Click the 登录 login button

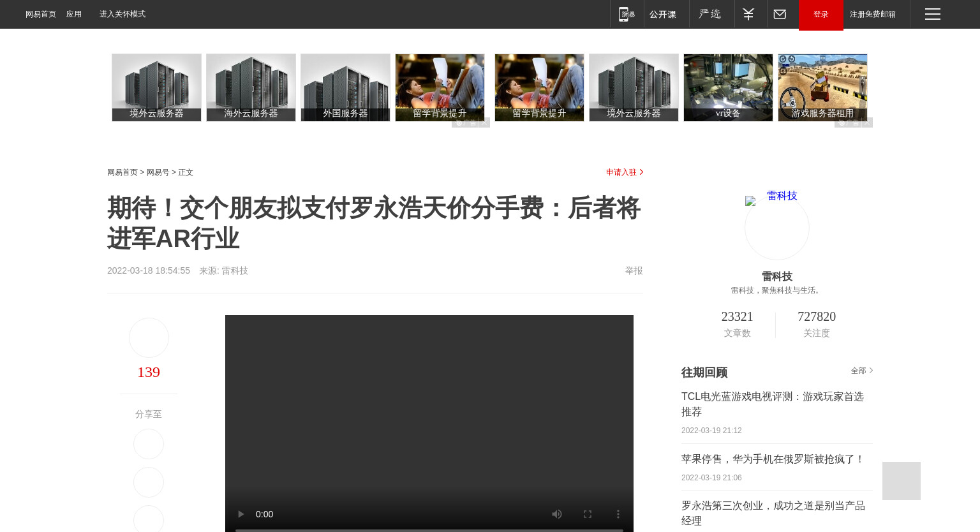click(821, 14)
